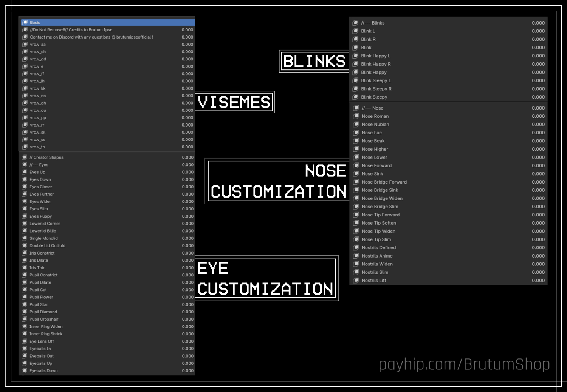
Task: Click the icon beside Eyeballs Down
Action: pyautogui.click(x=25, y=370)
